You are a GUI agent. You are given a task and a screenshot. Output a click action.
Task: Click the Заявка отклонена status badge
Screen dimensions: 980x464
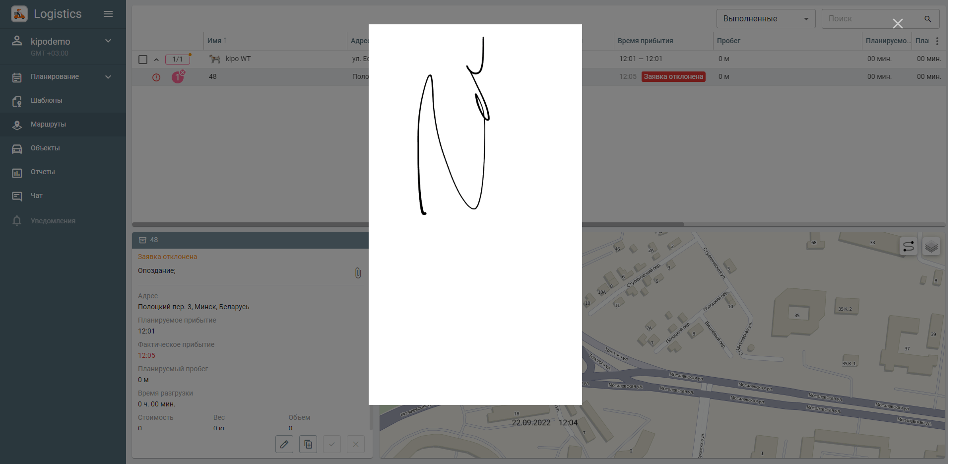pos(673,76)
